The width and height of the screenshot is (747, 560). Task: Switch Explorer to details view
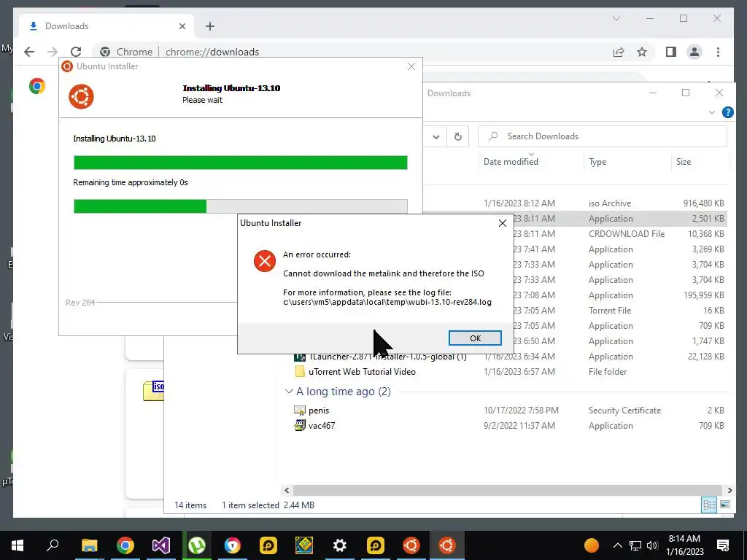709,505
